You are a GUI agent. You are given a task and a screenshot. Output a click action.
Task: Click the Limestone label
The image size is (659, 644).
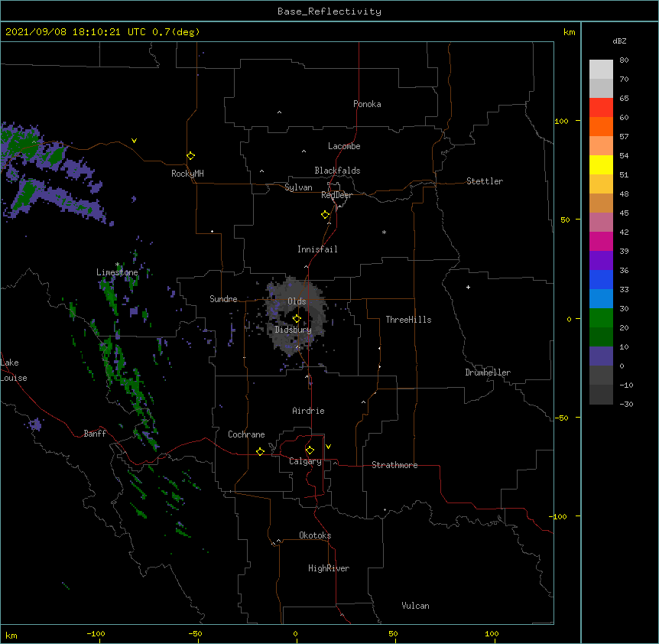pos(117,272)
